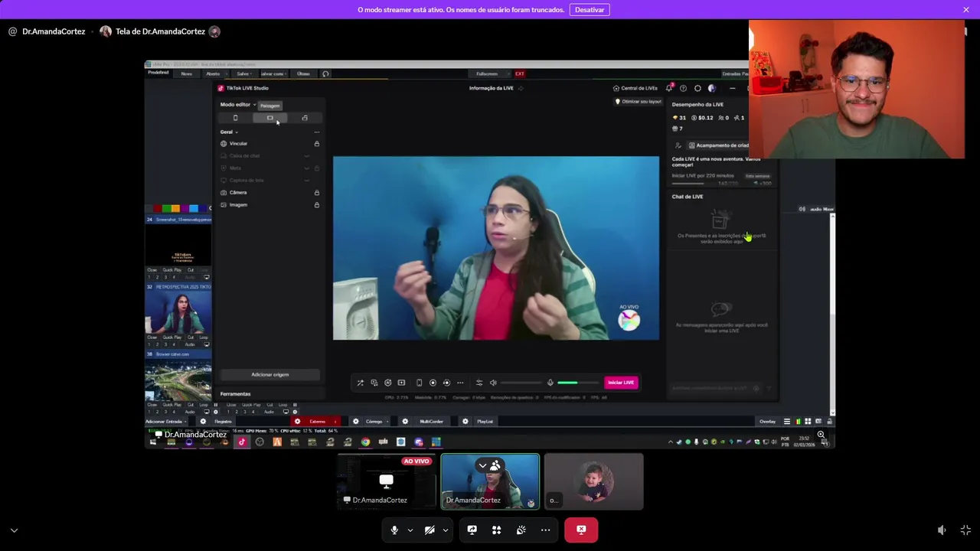Expand the Geral scene dropdown
This screenshot has height=551, width=980.
pos(229,132)
